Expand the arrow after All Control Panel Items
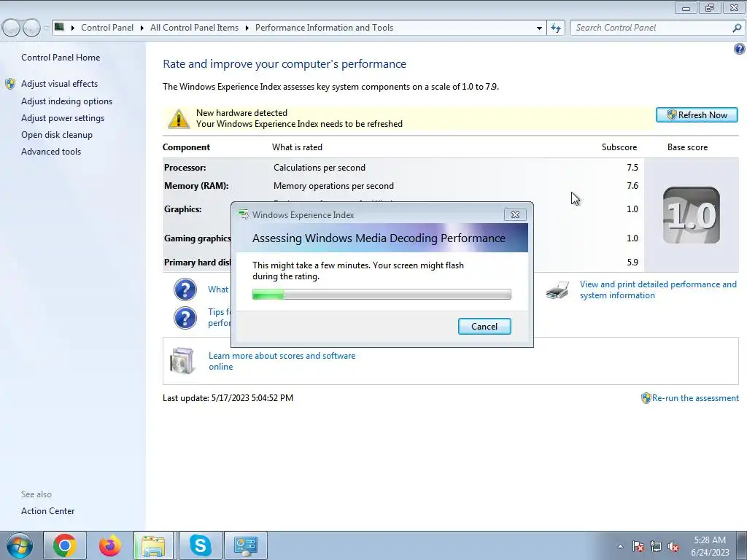The width and height of the screenshot is (747, 560). pos(247,28)
